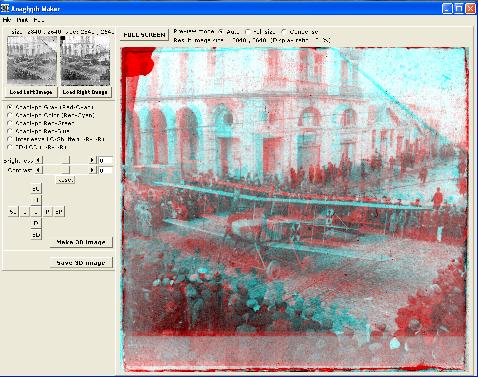The width and height of the screenshot is (478, 377).
Task: Click the brightness value field
Action: pyautogui.click(x=105, y=160)
